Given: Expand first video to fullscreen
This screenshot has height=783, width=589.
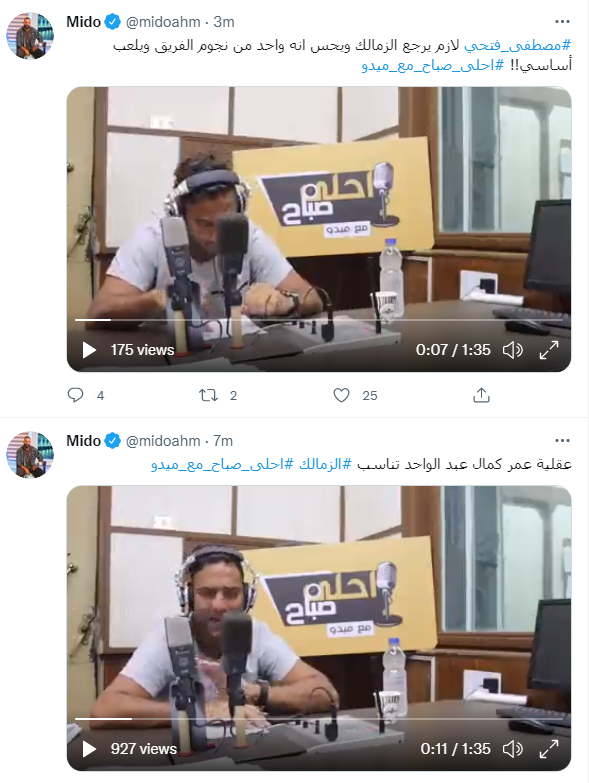Looking at the screenshot, I should tap(549, 350).
